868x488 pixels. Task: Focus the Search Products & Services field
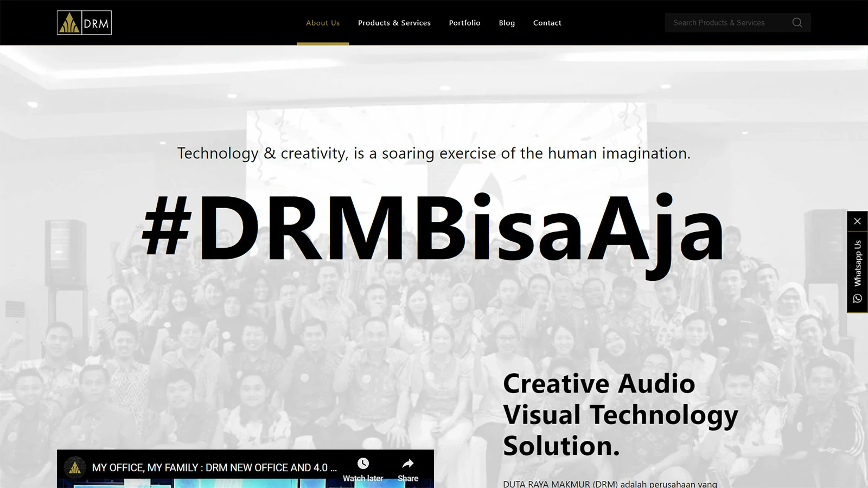coord(724,23)
